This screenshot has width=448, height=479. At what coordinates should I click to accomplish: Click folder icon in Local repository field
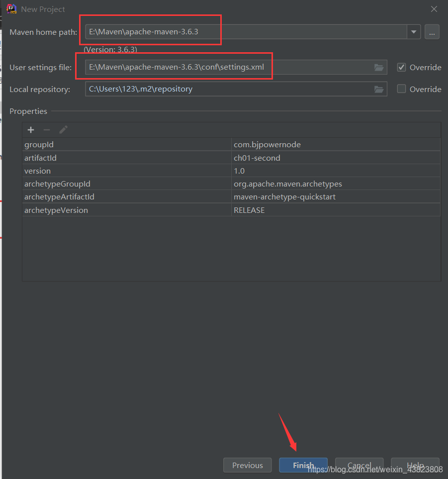pyautogui.click(x=379, y=89)
